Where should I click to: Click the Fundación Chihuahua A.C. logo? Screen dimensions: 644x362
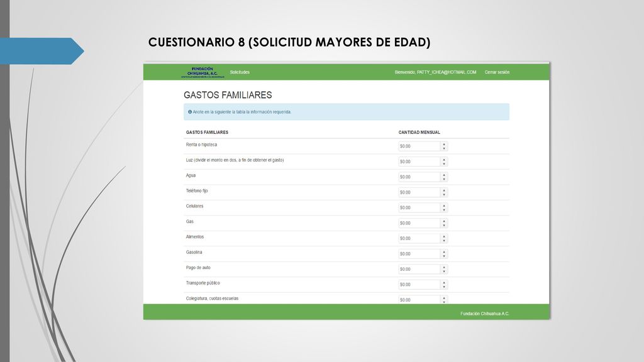coord(203,72)
